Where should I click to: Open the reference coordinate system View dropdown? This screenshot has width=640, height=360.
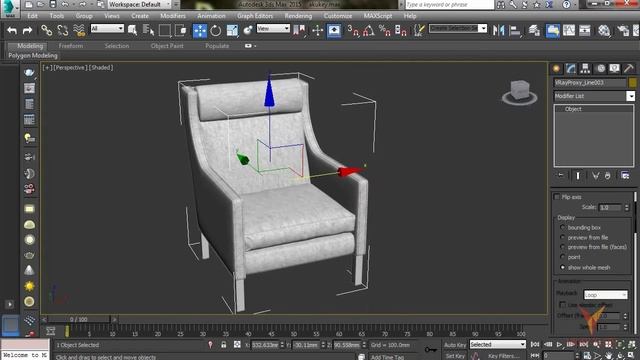tap(273, 28)
